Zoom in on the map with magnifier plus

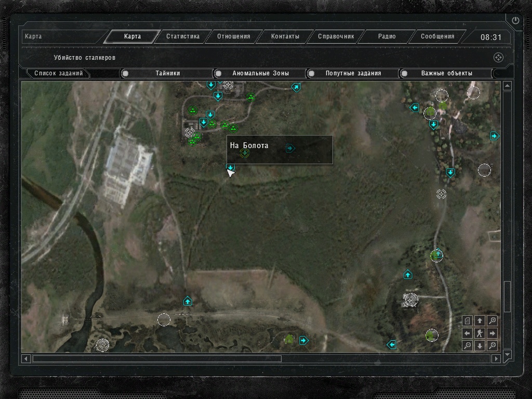tap(492, 321)
